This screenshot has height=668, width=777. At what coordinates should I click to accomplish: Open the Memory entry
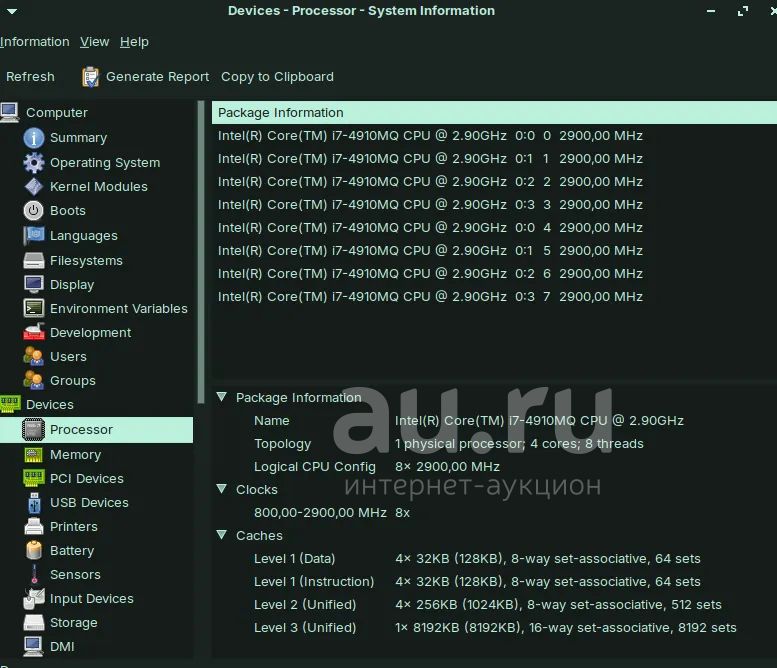pos(75,454)
